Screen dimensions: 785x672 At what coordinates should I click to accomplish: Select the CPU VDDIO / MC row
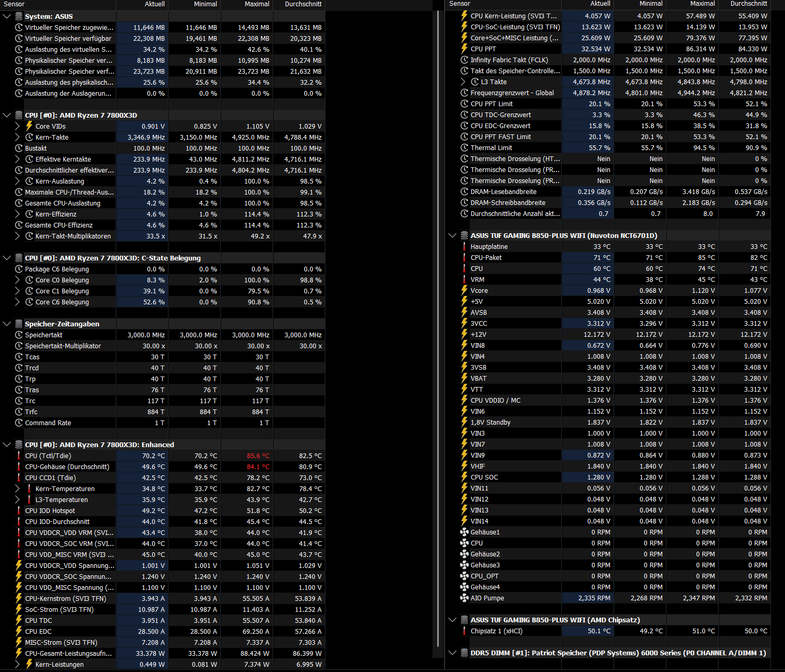[x=608, y=400]
